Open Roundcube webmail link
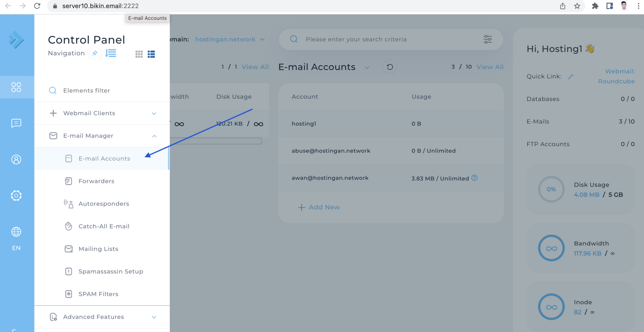The image size is (644, 332). 616,81
